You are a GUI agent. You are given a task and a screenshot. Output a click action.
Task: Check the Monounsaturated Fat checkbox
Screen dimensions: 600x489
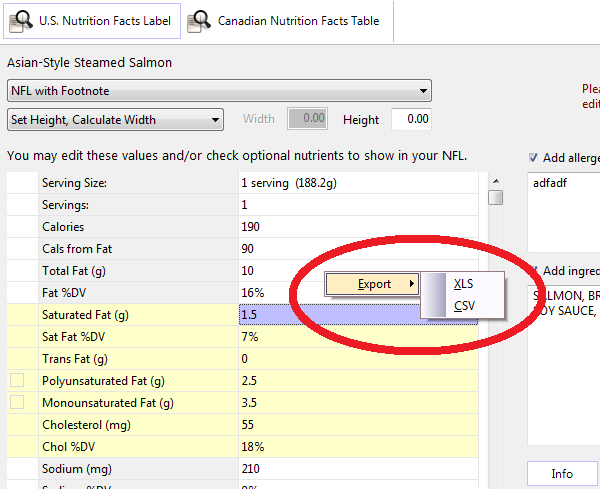pyautogui.click(x=17, y=402)
